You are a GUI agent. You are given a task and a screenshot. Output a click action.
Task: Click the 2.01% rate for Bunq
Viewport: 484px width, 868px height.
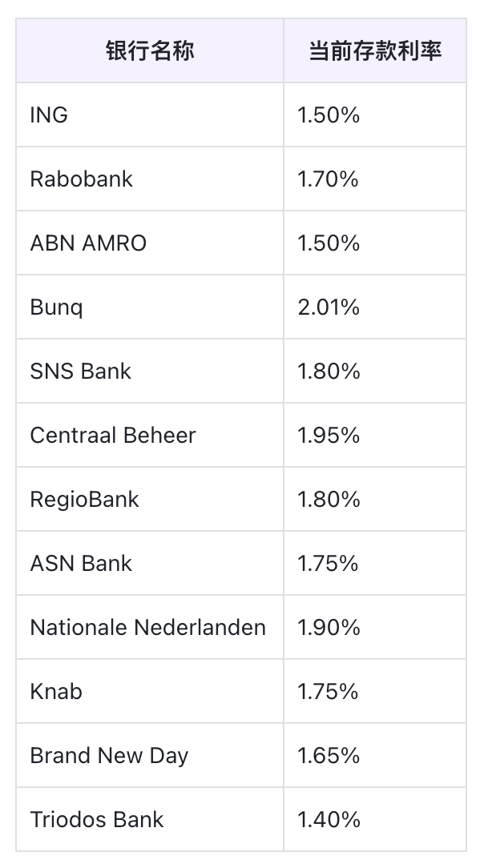329,307
